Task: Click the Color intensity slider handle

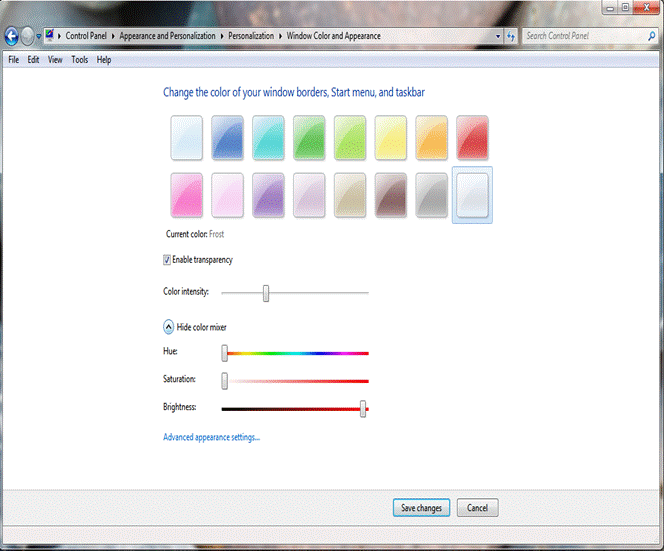Action: pos(266,292)
